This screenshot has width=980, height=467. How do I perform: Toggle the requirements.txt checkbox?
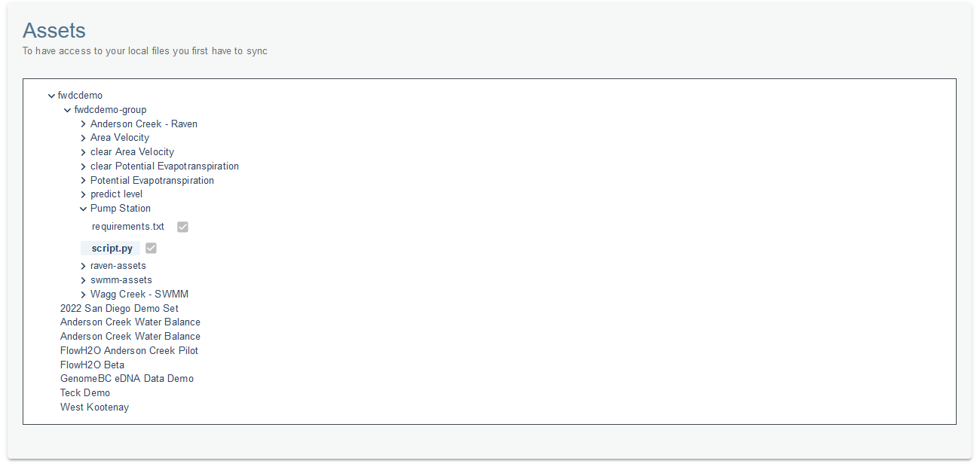click(x=182, y=227)
